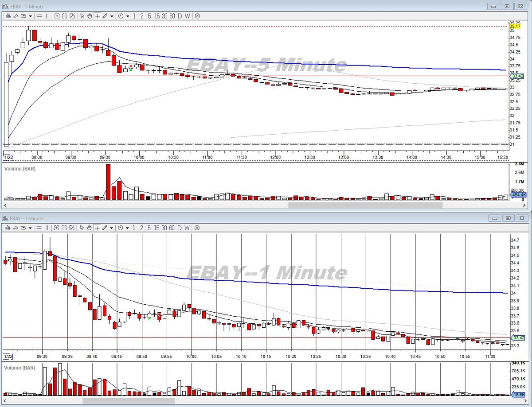Switch 5 Minute window to 1-minute interval
The height and width of the screenshot is (407, 532).
[x=134, y=16]
